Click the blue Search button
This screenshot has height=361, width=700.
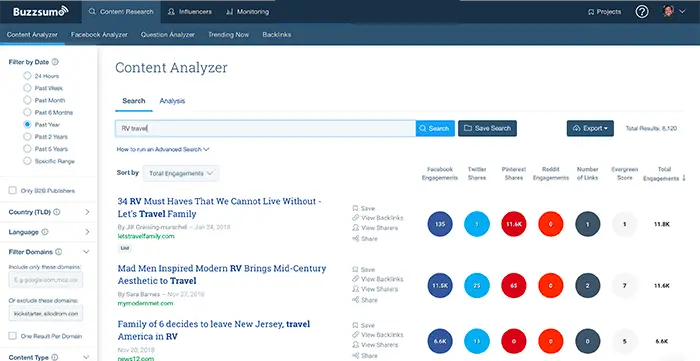coord(435,129)
